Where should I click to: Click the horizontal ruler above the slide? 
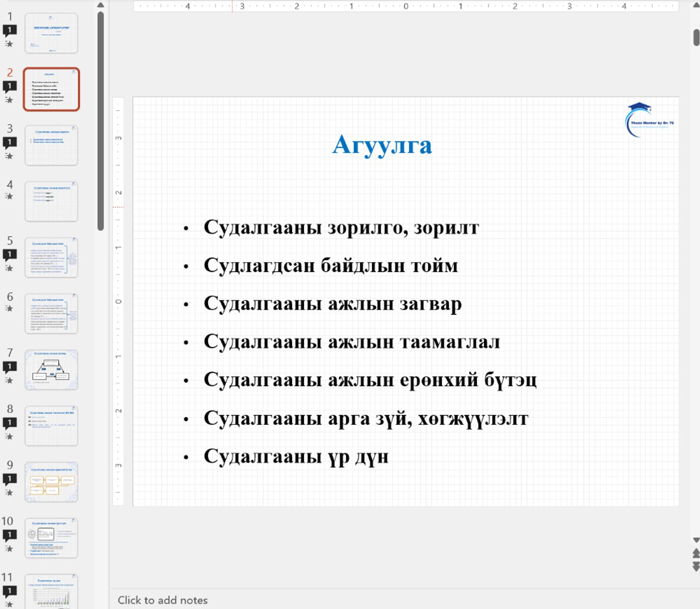point(406,6)
